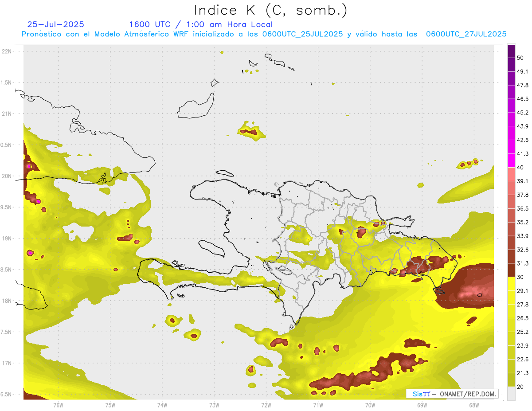Click the 22N latitude label
The height and width of the screenshot is (411, 532).
pos(7,51)
